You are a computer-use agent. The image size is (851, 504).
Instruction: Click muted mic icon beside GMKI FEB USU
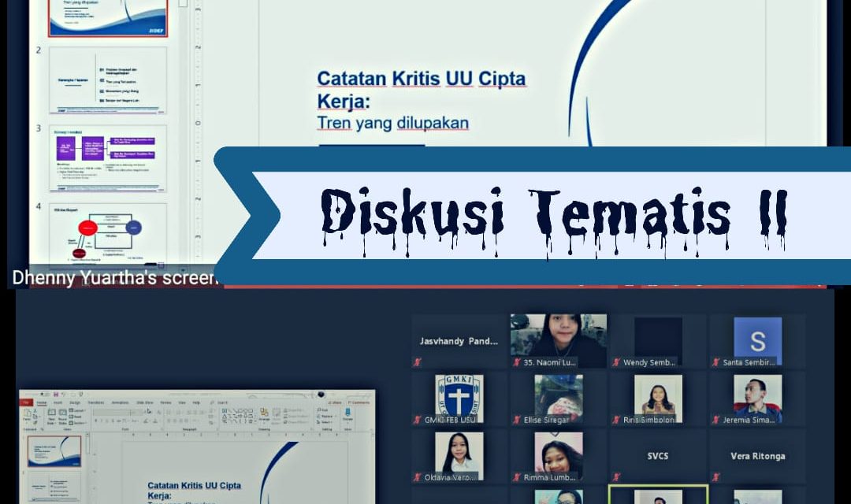point(418,420)
